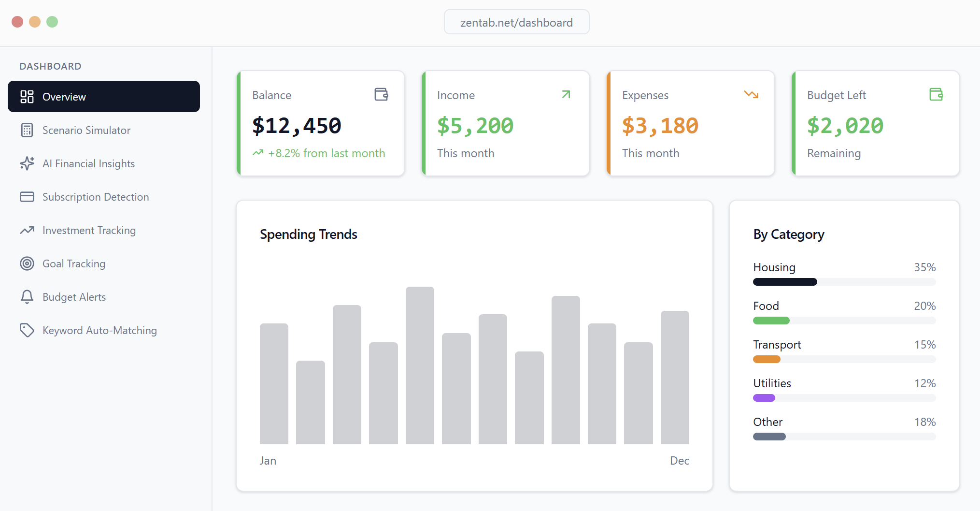Click the zentab.net/dashboard address bar
The width and height of the screenshot is (980, 511).
(516, 22)
